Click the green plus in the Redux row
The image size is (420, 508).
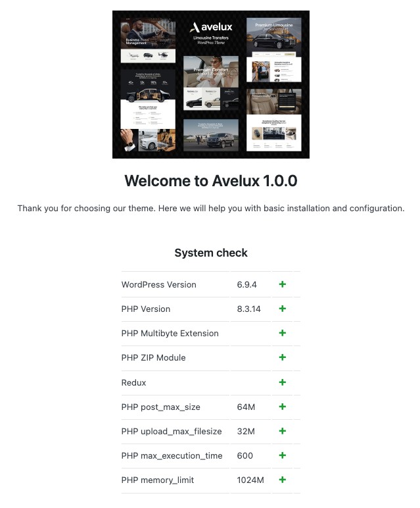tap(283, 382)
